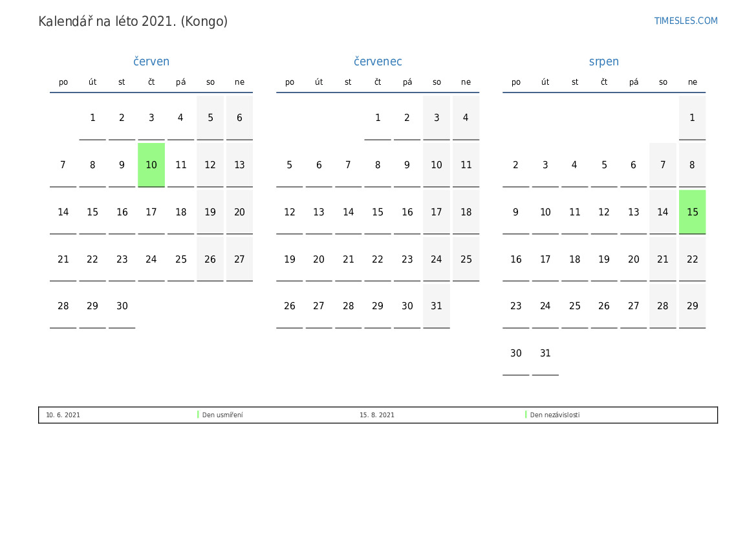Screen dimensions: 756x535
Task: Select August 31 in srpen
Action: 545,353
